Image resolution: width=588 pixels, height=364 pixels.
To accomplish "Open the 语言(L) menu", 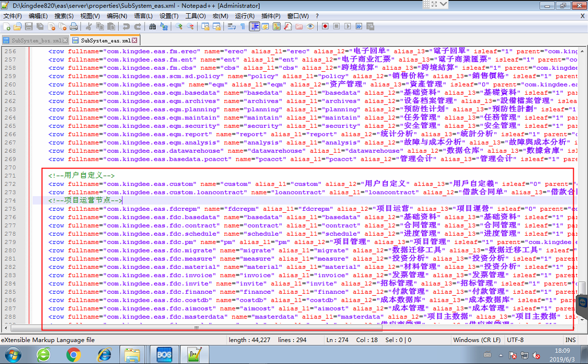I will pyautogui.click(x=143, y=16).
